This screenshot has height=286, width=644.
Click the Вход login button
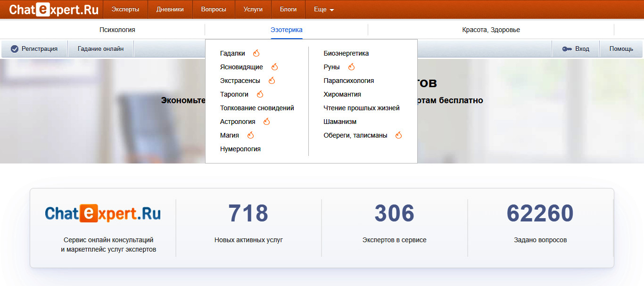[576, 49]
